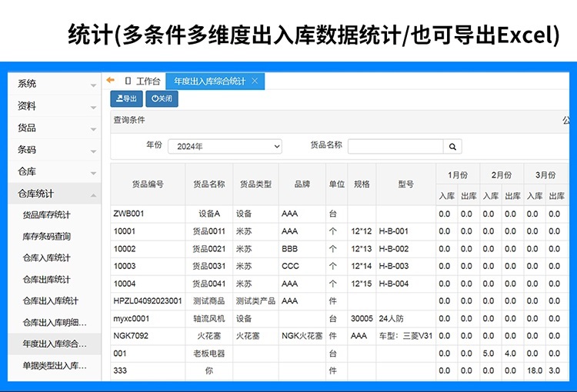This screenshot has width=577, height=392.
Task: Click the 型号 column header
Action: (x=406, y=184)
